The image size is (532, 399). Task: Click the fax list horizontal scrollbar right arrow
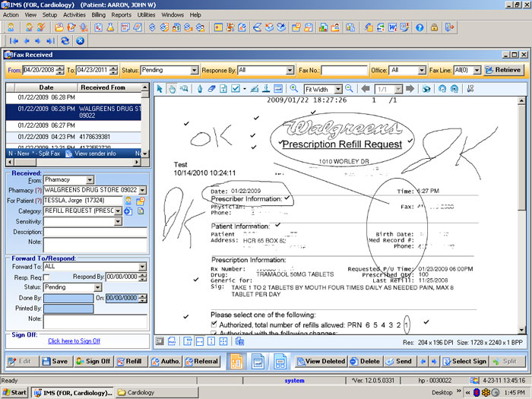click(137, 162)
